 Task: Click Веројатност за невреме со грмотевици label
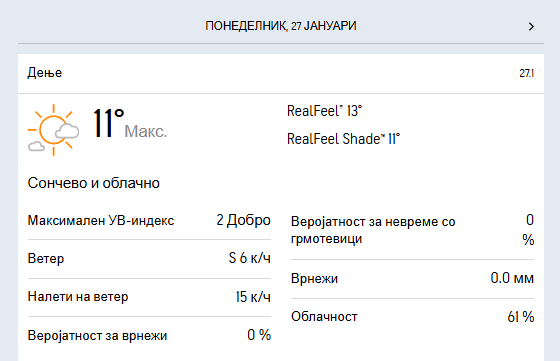tap(373, 230)
